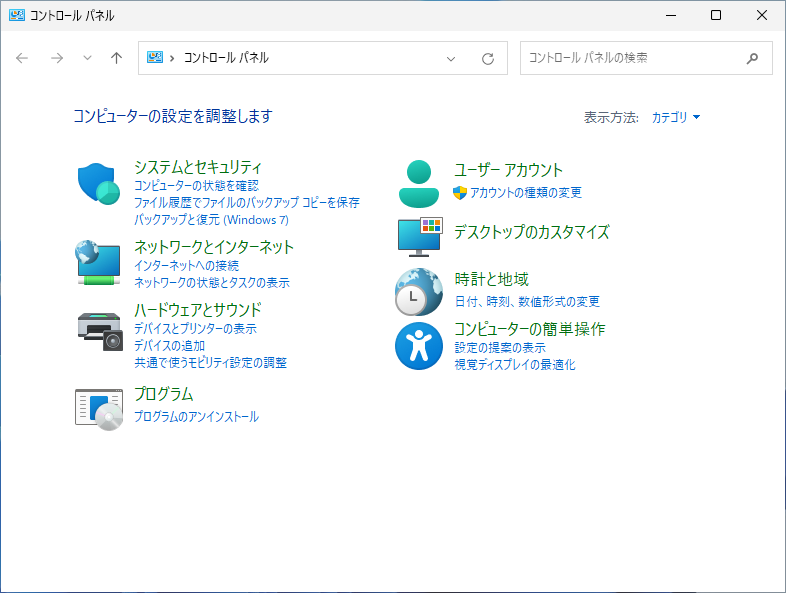Click 設定の提案の表示 link

(500, 348)
